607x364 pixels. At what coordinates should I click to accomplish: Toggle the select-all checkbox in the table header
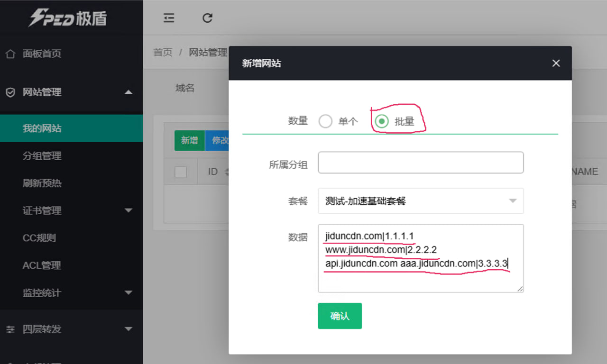181,172
